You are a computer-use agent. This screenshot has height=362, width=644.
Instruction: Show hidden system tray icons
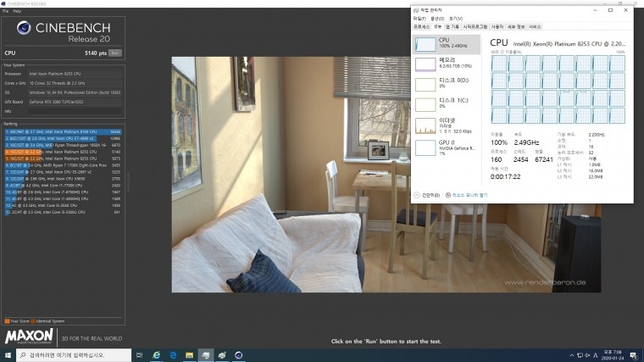point(572,355)
